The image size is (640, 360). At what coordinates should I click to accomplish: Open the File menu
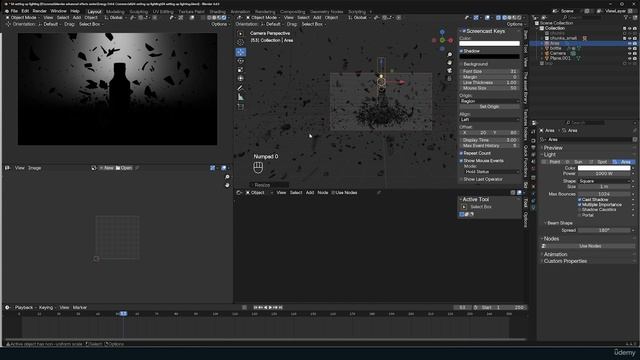pyautogui.click(x=14, y=11)
